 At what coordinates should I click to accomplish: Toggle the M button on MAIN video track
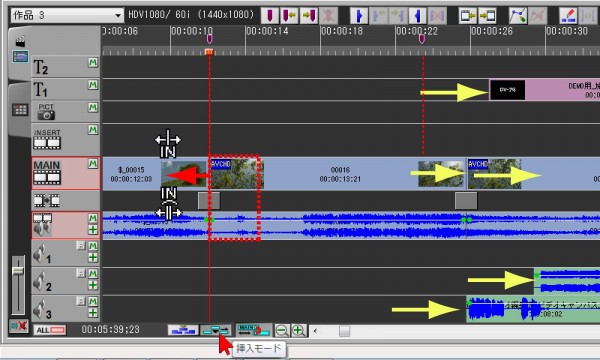93,164
